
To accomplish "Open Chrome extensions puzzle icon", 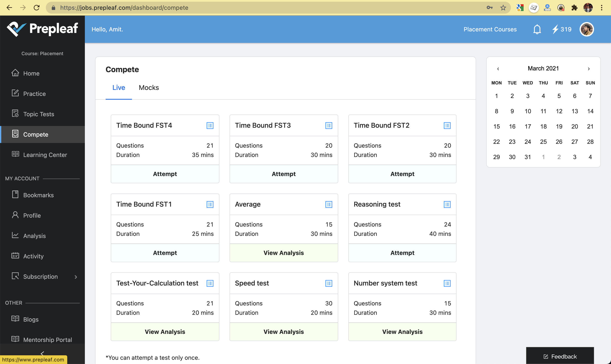I will (574, 8).
